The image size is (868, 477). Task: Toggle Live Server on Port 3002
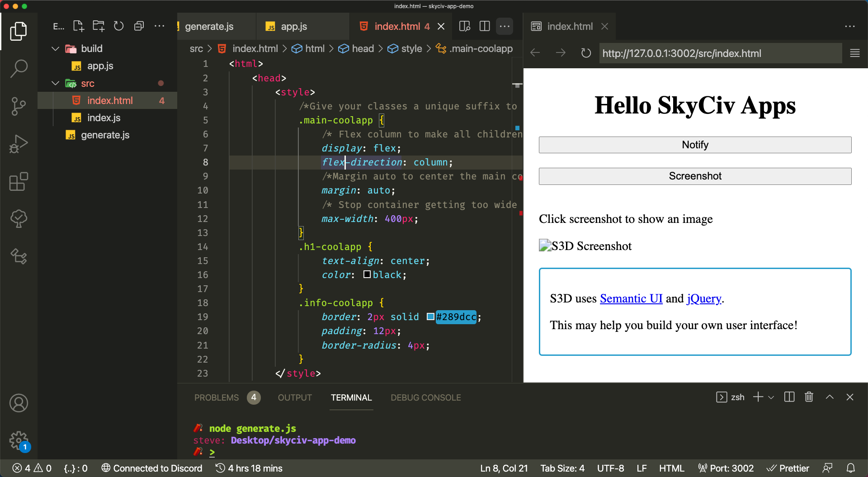726,468
